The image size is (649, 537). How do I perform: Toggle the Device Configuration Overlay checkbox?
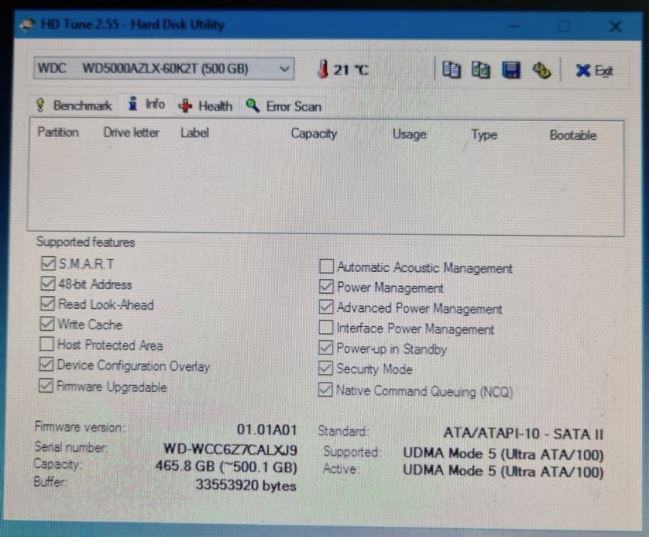[x=46, y=364]
